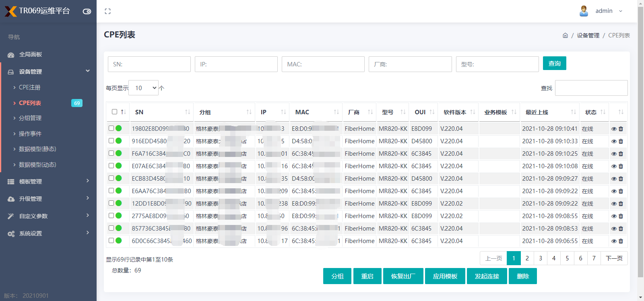Open SN link 2775AE8D09 row
The height and width of the screenshot is (301, 644).
click(x=160, y=216)
